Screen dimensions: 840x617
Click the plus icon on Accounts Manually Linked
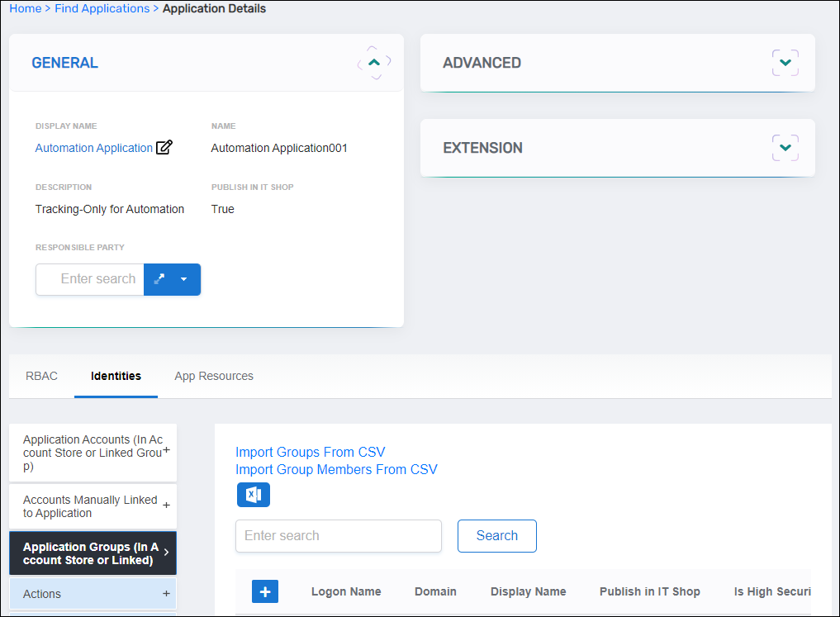168,505
